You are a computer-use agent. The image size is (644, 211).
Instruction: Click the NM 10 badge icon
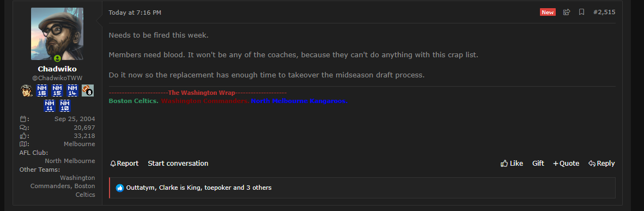click(x=65, y=106)
